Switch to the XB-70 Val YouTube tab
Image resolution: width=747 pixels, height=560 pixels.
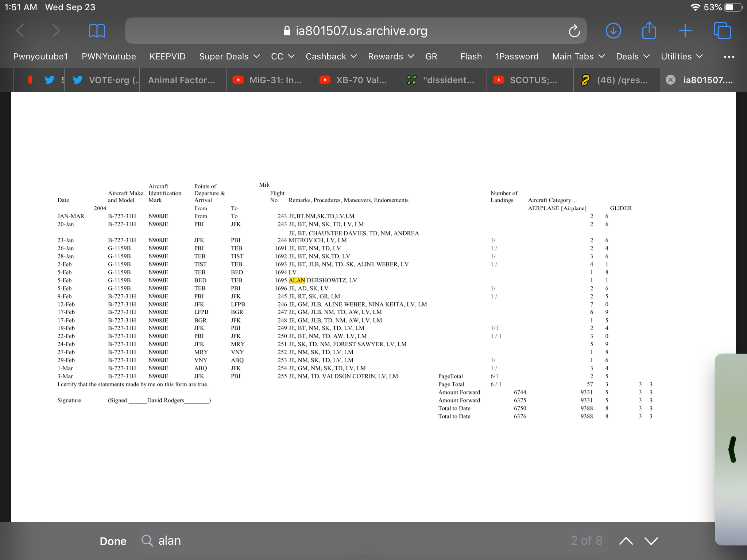(356, 80)
